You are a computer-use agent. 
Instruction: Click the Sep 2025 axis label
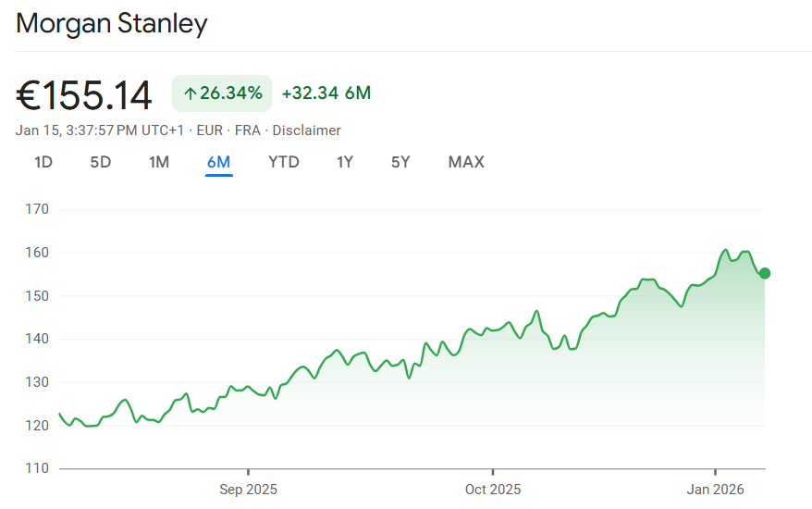click(x=249, y=489)
